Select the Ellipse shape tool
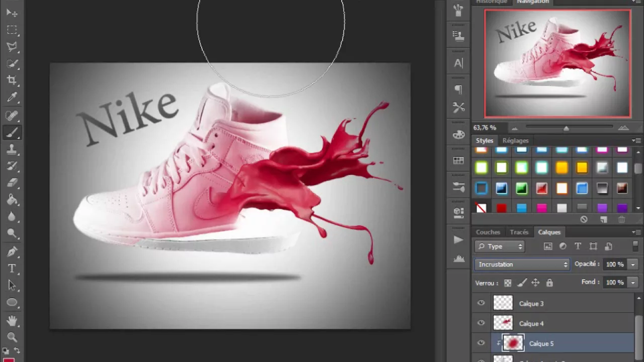This screenshot has height=362, width=644. [x=12, y=303]
